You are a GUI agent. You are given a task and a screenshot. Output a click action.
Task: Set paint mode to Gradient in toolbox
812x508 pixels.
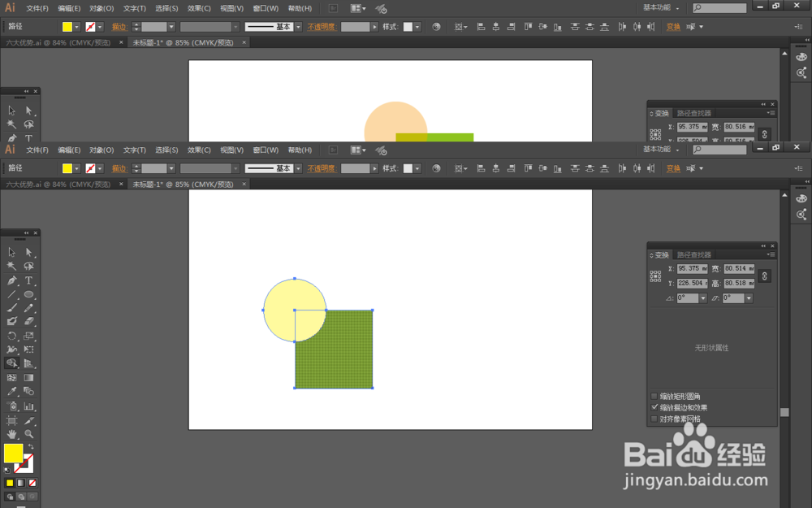[x=21, y=483]
